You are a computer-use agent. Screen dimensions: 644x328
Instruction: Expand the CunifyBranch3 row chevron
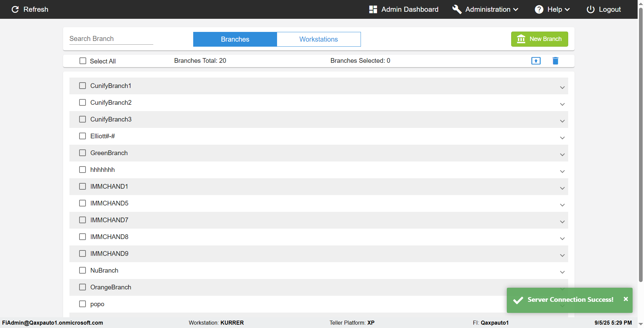tap(562, 121)
